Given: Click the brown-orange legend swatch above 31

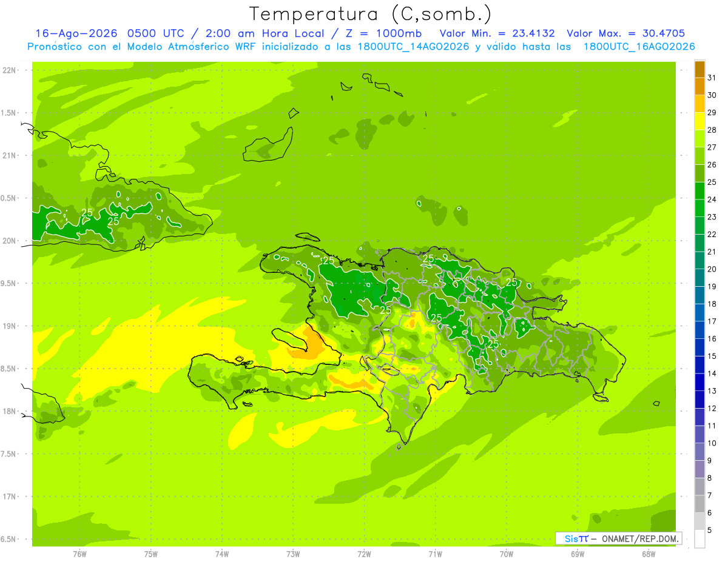Looking at the screenshot, I should click(x=699, y=69).
